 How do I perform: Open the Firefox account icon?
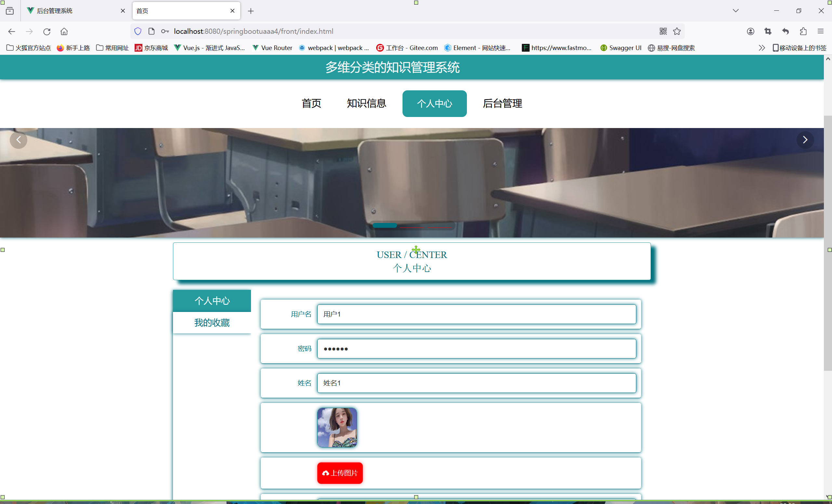tap(750, 32)
